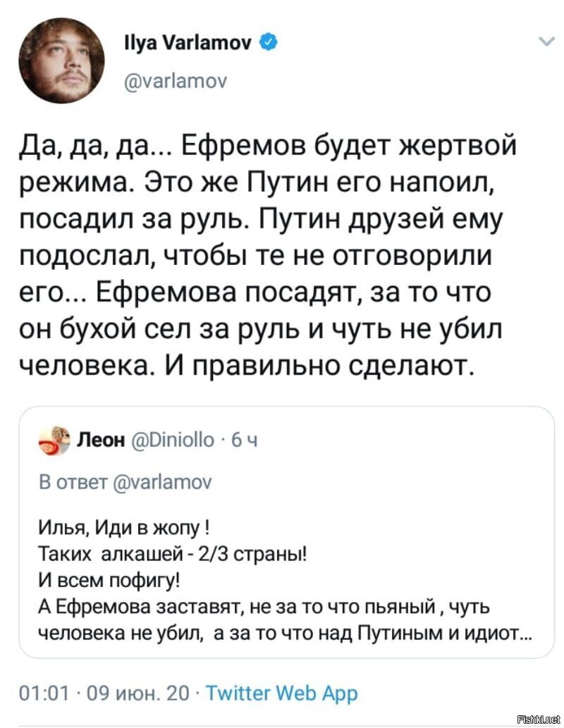Image resolution: width=564 pixels, height=728 pixels.
Task: Open the Леон display name
Action: pyautogui.click(x=101, y=439)
